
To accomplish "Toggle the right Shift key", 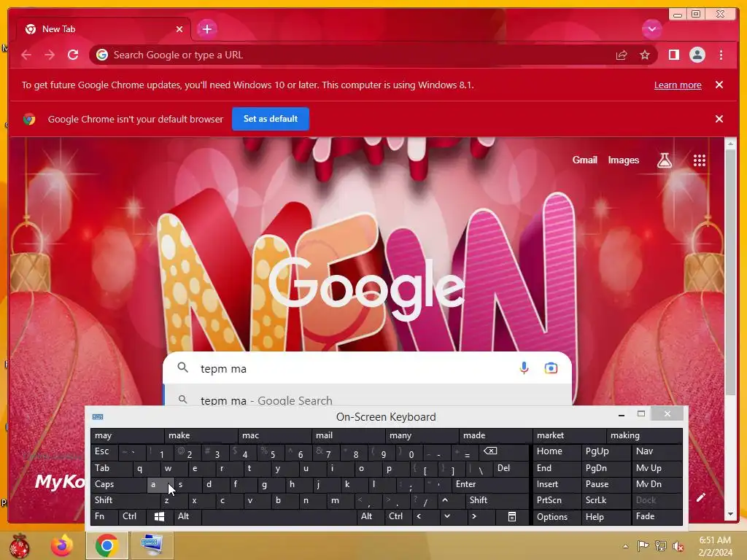I will pyautogui.click(x=496, y=500).
